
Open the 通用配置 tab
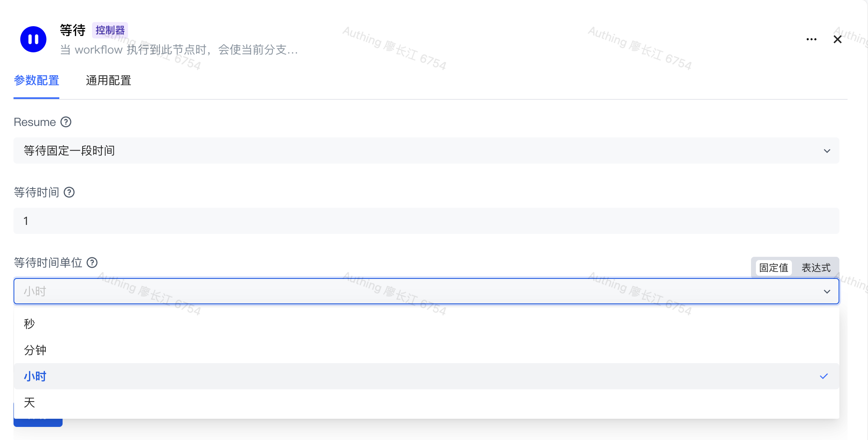108,81
